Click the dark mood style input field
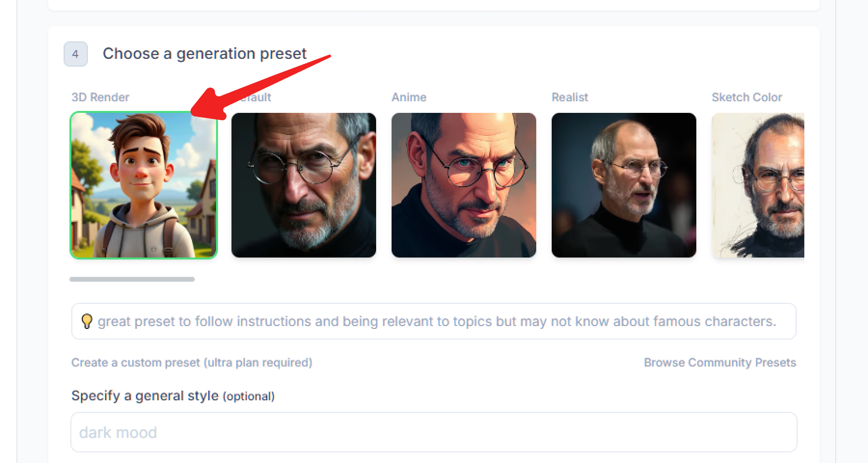Viewport: 868px width, 463px height. point(434,432)
